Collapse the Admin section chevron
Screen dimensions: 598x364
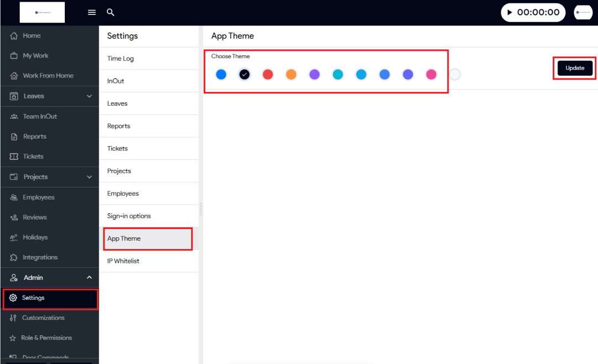[89, 278]
